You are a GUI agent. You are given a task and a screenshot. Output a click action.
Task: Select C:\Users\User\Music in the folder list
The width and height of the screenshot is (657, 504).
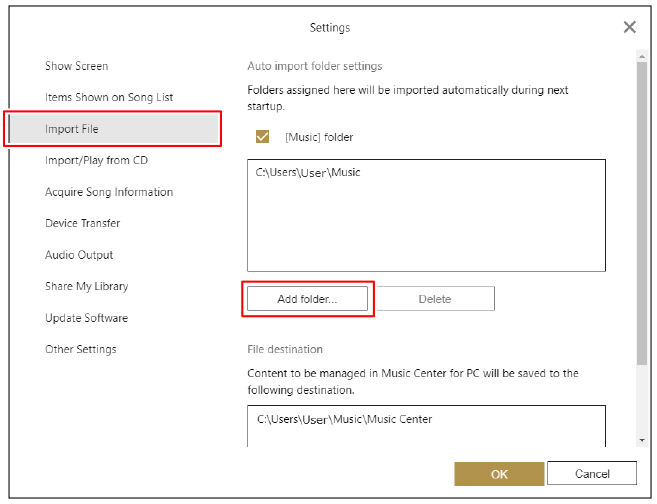[x=308, y=172]
